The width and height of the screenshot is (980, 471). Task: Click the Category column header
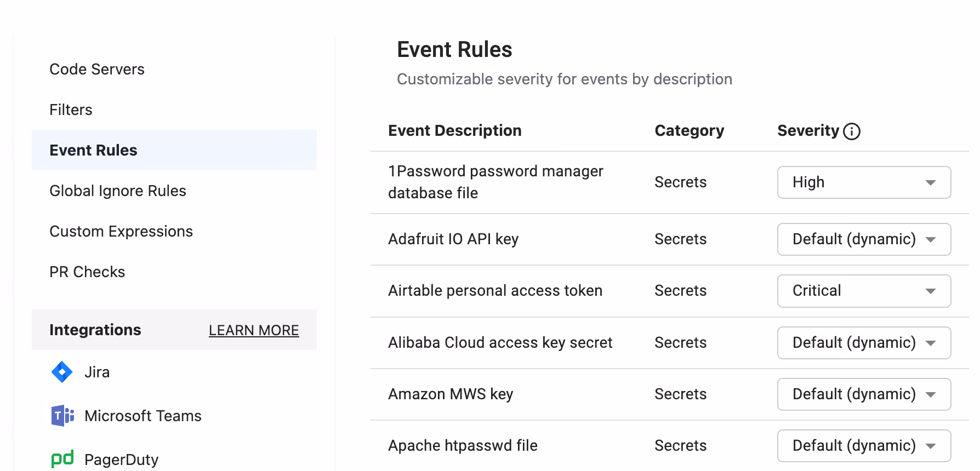coord(689,130)
